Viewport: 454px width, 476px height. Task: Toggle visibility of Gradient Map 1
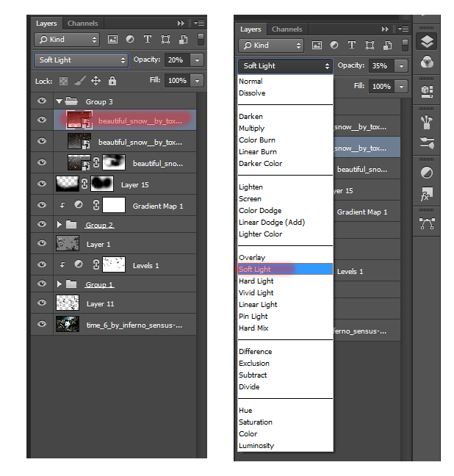tap(42, 205)
